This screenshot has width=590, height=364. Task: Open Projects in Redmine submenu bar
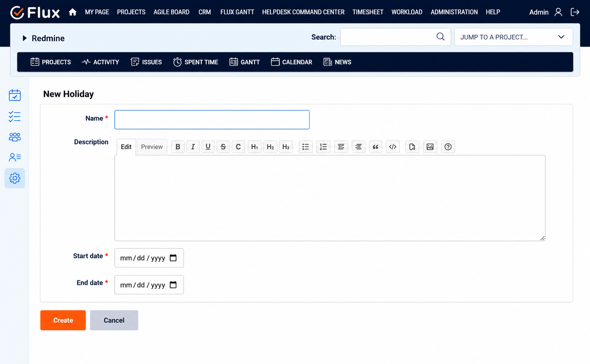[x=51, y=62]
